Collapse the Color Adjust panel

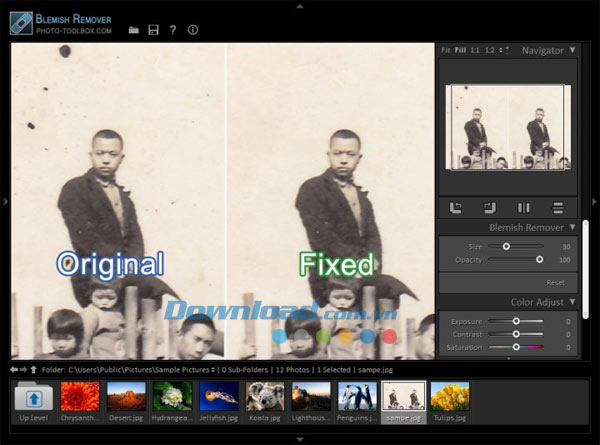pyautogui.click(x=572, y=302)
